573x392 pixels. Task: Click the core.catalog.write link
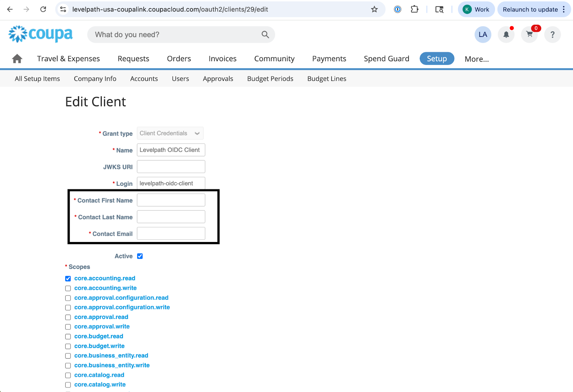pyautogui.click(x=100, y=385)
